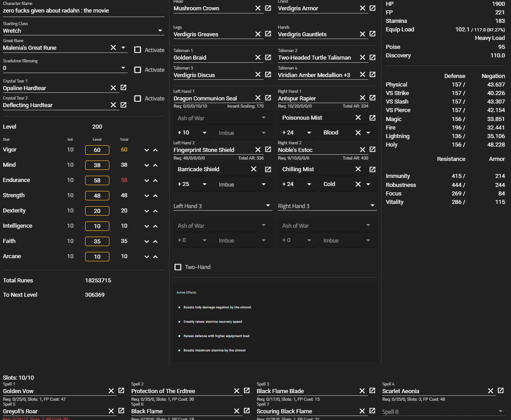The image size is (511, 420).
Task: Open Verdigris Greaves external link icon
Action: click(268, 34)
